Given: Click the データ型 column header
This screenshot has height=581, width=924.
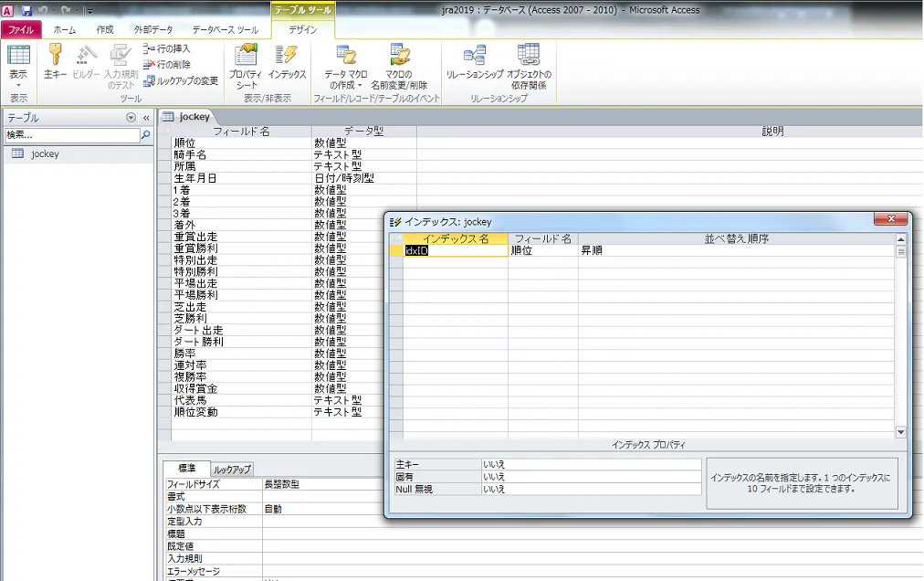Looking at the screenshot, I should pyautogui.click(x=363, y=132).
